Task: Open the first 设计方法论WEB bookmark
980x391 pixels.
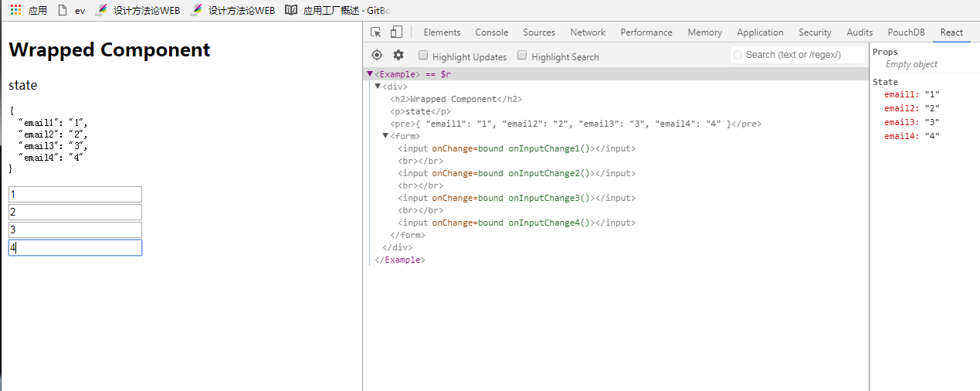Action: coord(138,10)
